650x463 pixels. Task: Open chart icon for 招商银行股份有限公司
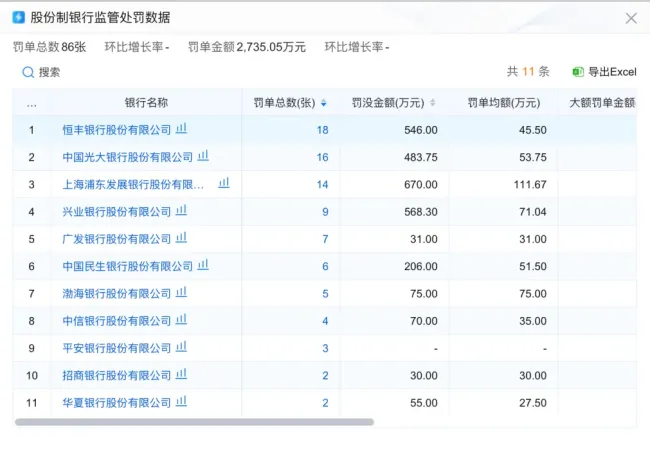point(181,374)
